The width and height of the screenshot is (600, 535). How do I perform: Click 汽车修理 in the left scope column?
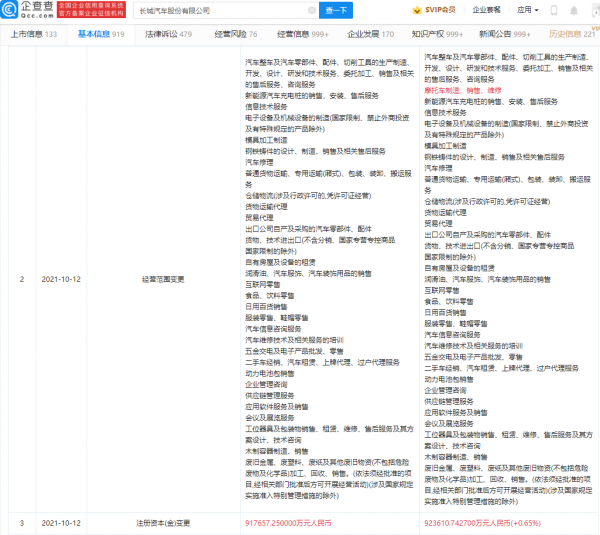259,162
